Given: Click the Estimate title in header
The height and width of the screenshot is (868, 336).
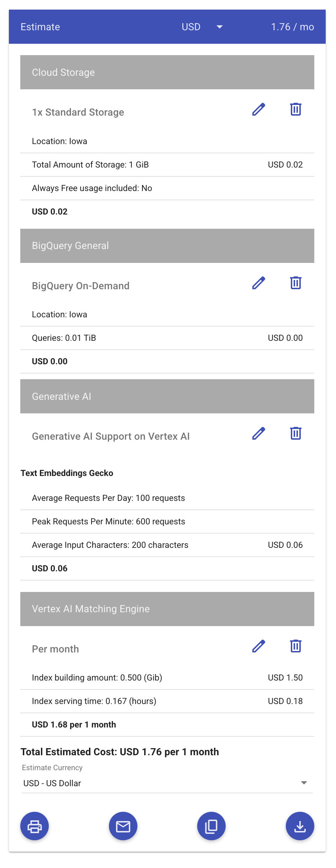Looking at the screenshot, I should coord(40,27).
